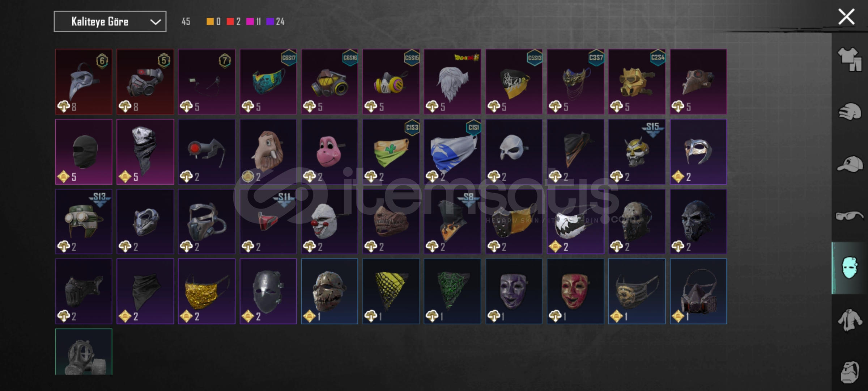Pick the pink dinosaur mask
Image resolution: width=868 pixels, height=391 pixels.
coord(329,152)
